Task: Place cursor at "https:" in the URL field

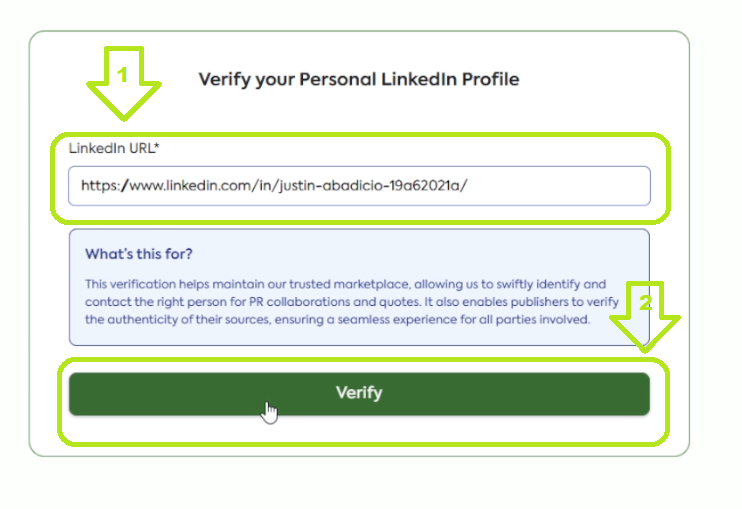Action: [x=100, y=186]
